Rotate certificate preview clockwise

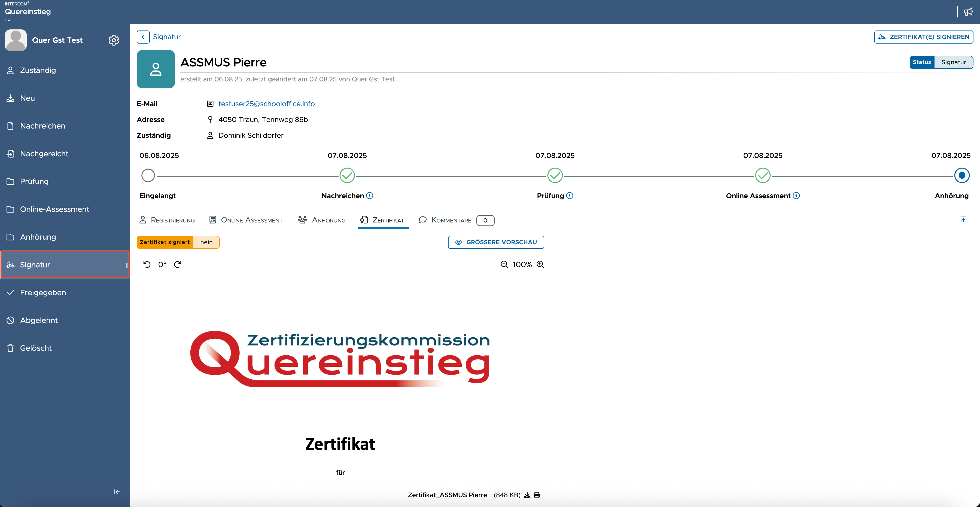(x=178, y=264)
